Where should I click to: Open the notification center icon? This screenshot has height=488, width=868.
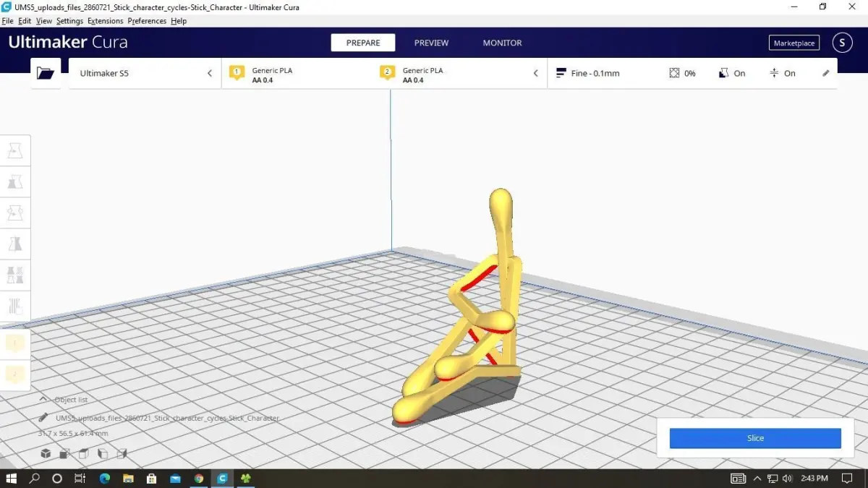[x=847, y=479]
